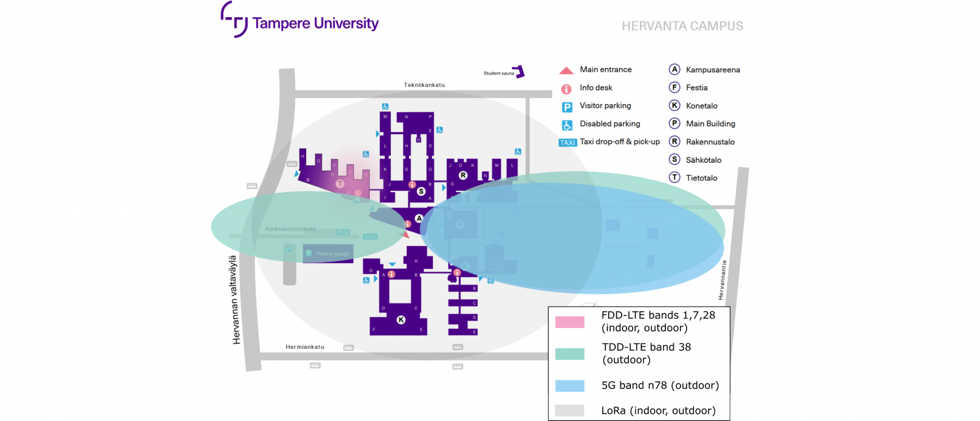Select the circled P beside Main Building
The image size is (980, 421).
coord(674,123)
